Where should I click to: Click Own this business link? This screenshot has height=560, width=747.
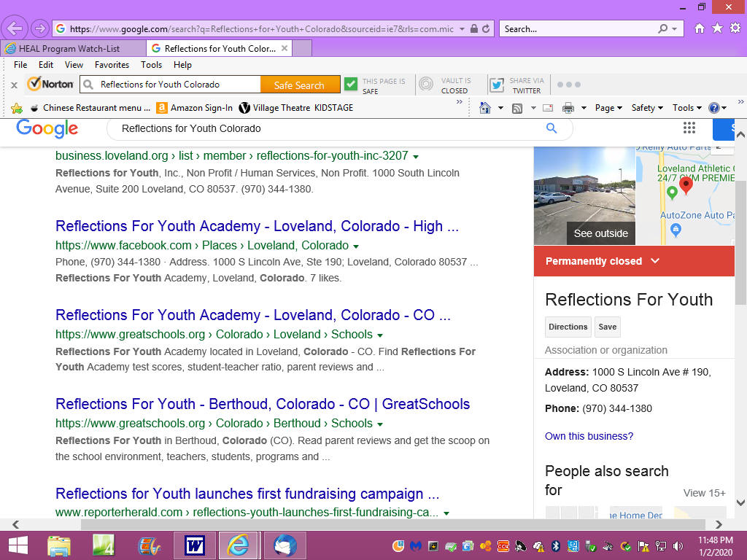point(589,436)
